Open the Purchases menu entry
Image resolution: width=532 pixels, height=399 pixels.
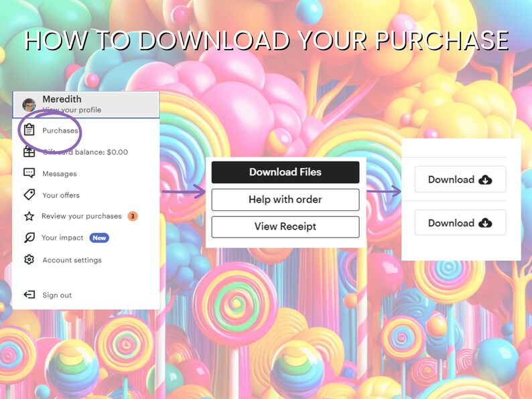(x=60, y=131)
